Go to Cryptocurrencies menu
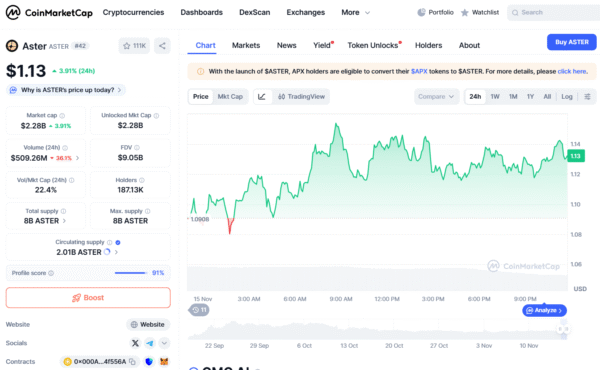 click(x=133, y=13)
